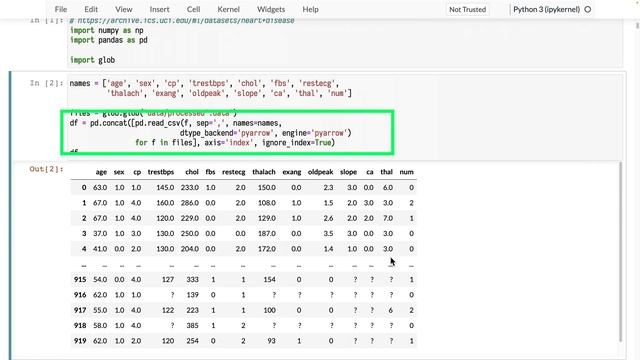Click the output area vertical scrollbar
Image resolution: width=640 pixels, height=360 pixels.
pos(621,251)
